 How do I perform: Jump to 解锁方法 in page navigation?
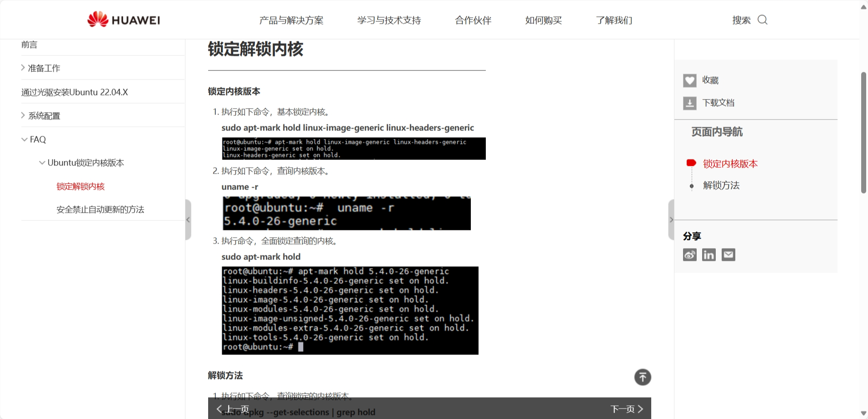pyautogui.click(x=721, y=185)
